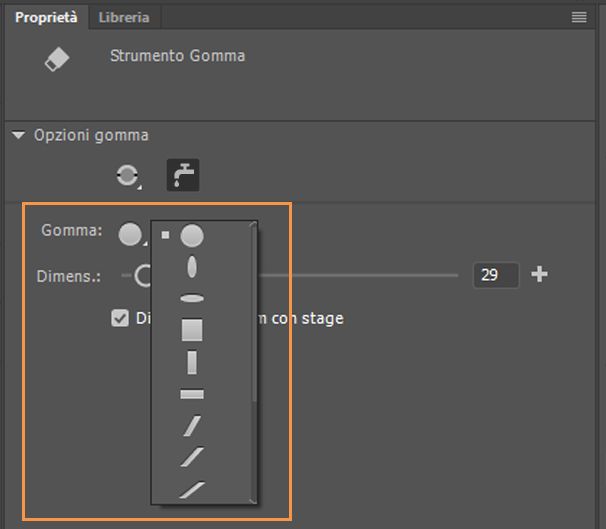Click the Dimens.: label

click(x=68, y=276)
